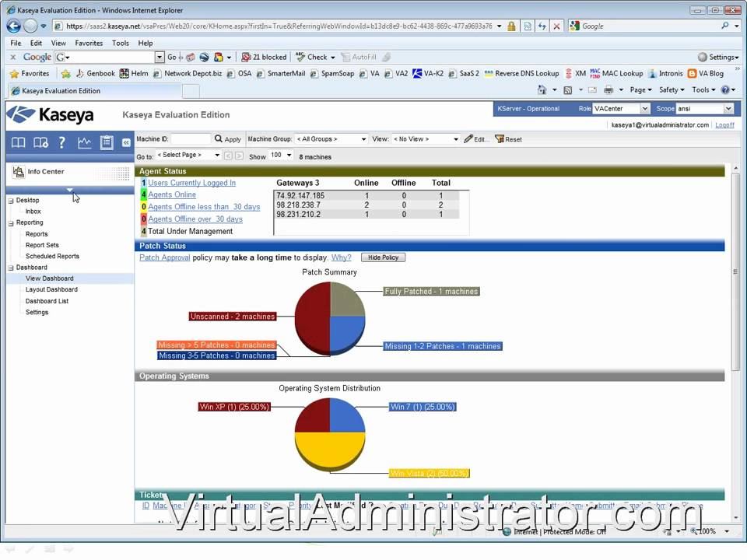Click the Hide Policy button
This screenshot has width=747, height=560.
pyautogui.click(x=383, y=257)
